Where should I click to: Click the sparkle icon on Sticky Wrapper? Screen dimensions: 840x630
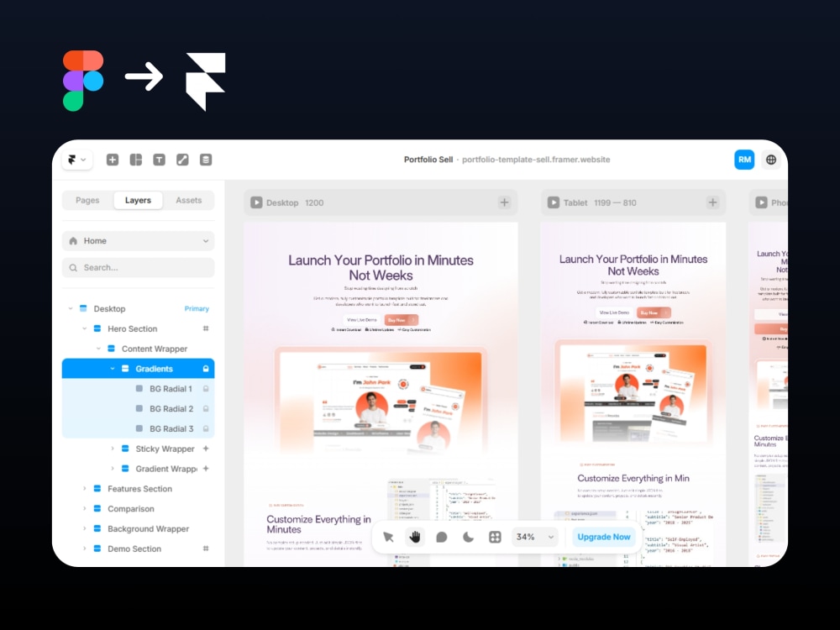coord(206,449)
